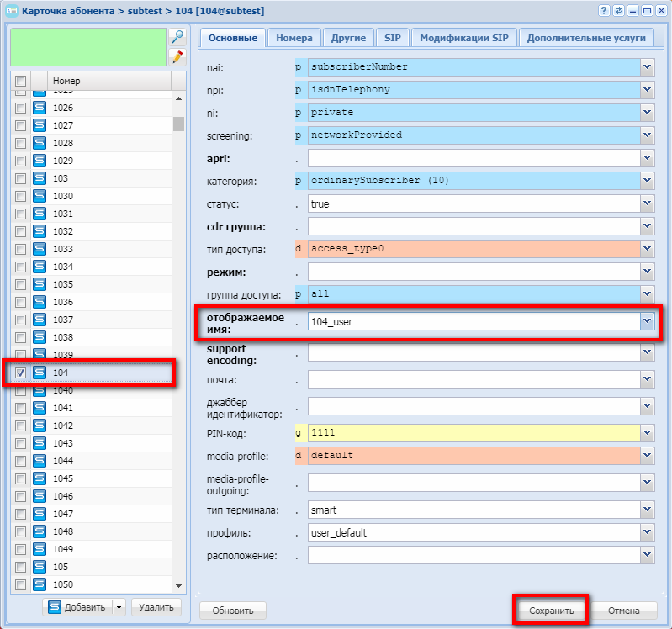Click the SIP icon of number 1031
This screenshot has height=629, width=672.
40,214
